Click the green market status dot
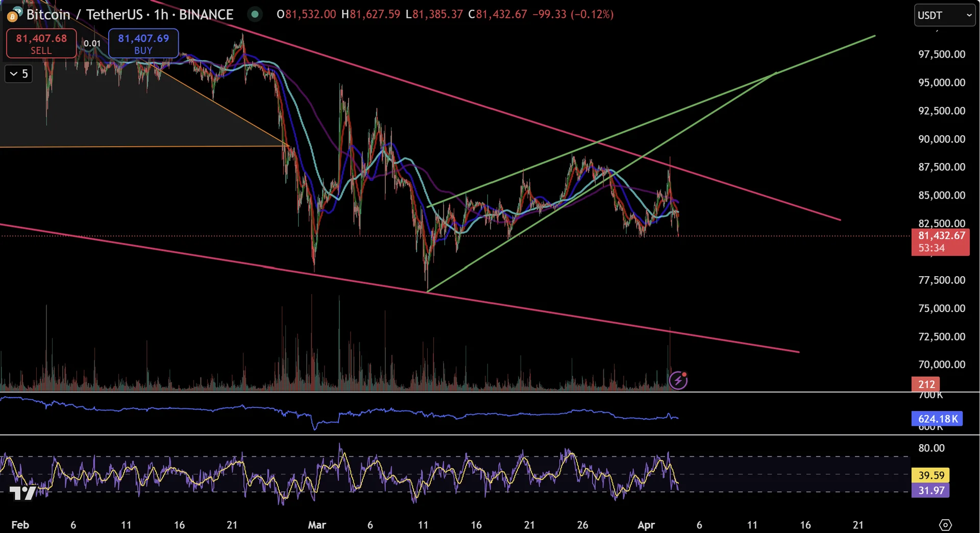980x533 pixels. [254, 14]
